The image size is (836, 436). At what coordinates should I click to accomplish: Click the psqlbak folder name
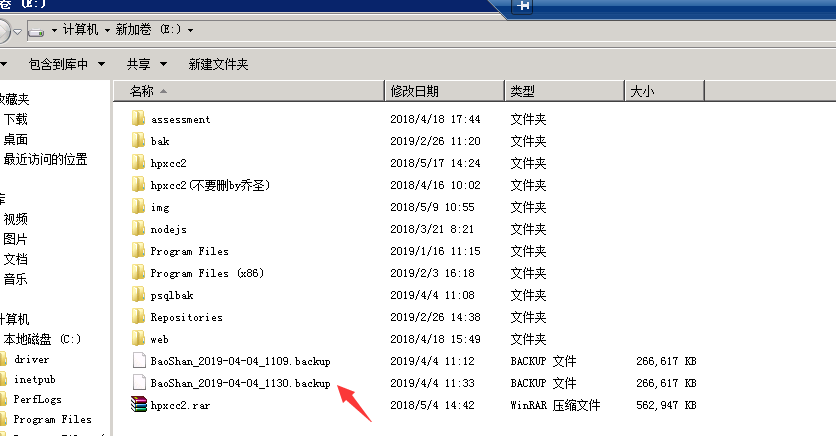[x=172, y=295]
